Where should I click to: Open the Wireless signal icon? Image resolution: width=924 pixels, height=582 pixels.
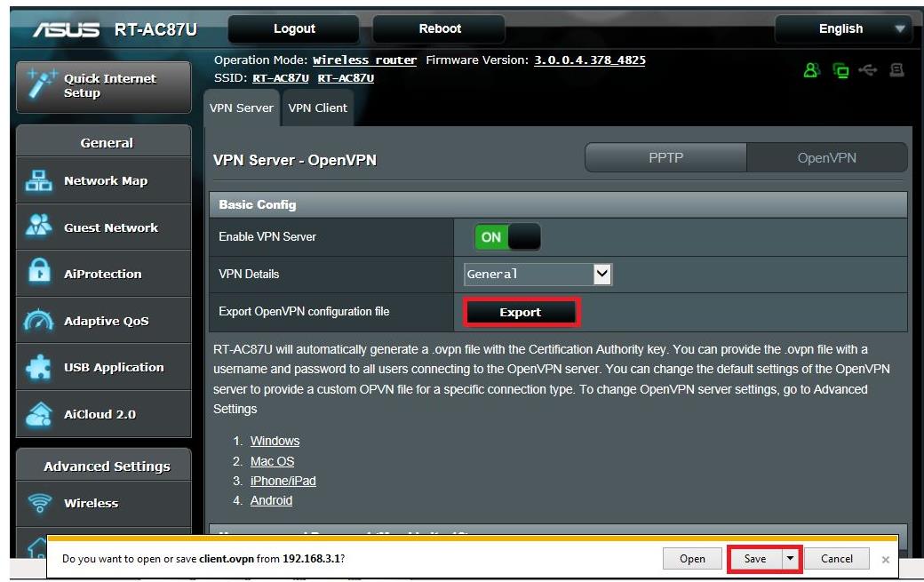pos(39,503)
